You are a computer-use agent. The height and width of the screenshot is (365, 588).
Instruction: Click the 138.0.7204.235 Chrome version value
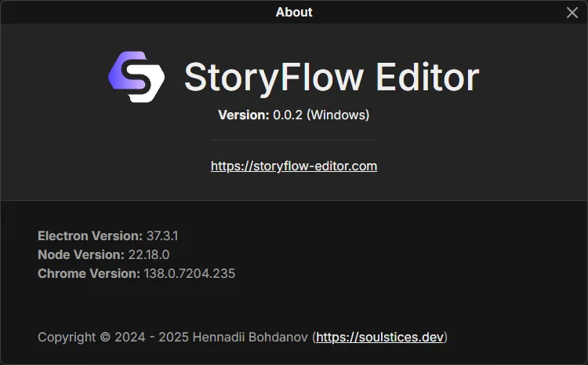coord(190,273)
